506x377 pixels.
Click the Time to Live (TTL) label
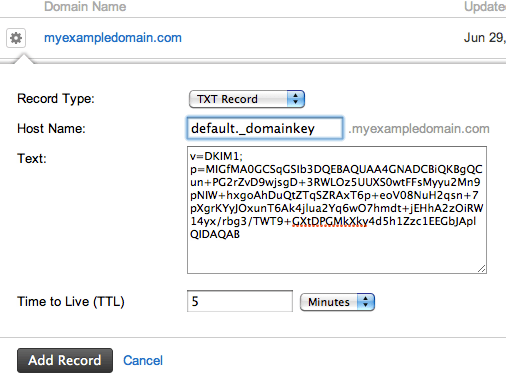click(71, 302)
